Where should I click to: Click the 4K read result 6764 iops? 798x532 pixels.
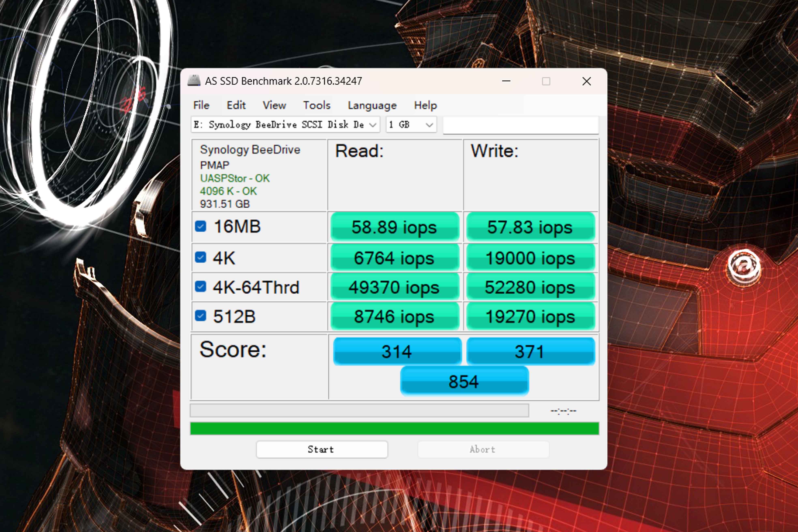pos(395,258)
